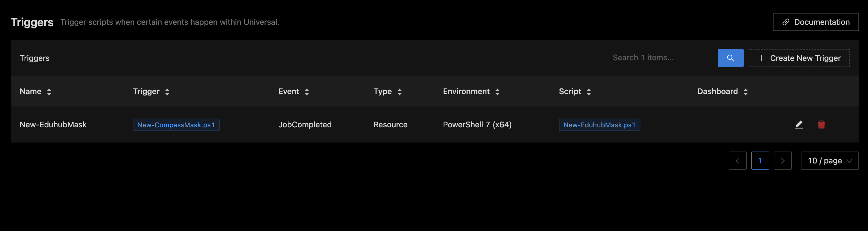
Task: Go to the previous page arrow
Action: tap(737, 161)
